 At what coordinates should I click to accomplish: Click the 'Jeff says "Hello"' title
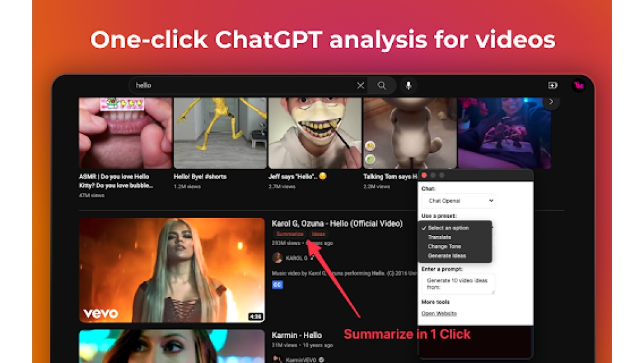298,177
